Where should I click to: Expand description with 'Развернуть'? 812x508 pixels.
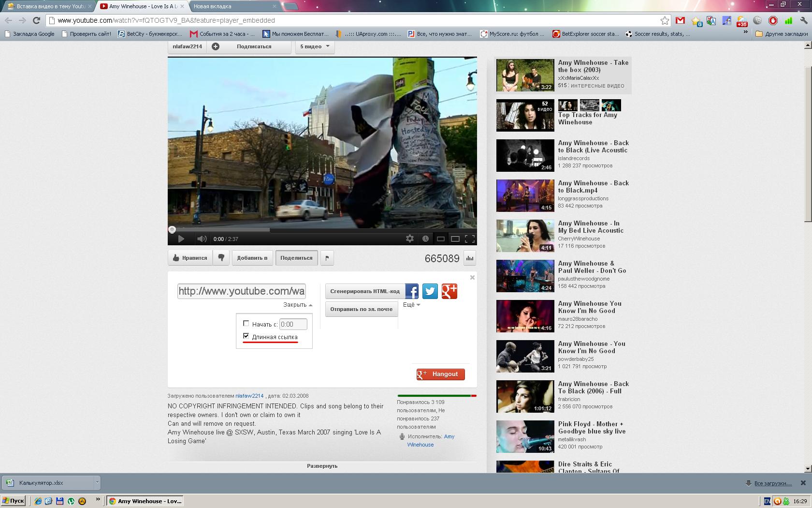322,466
